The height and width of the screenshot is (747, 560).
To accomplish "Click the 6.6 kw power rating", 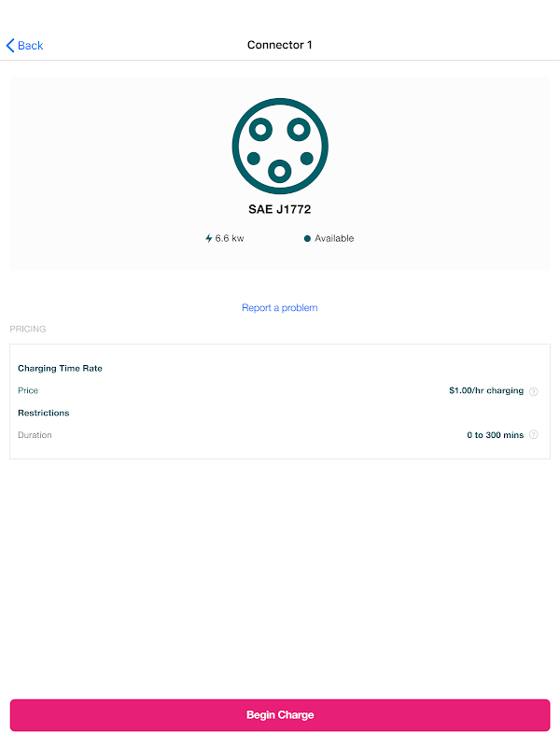I will coord(230,238).
